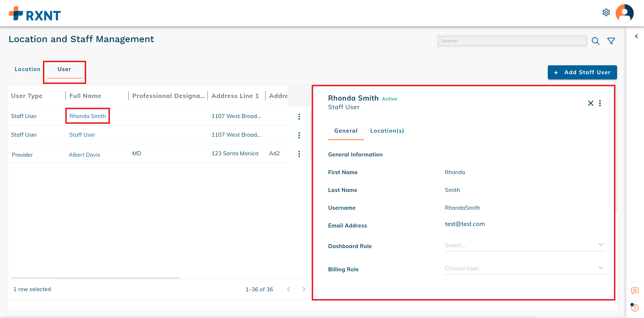Viewport: 644px width, 318px height.
Task: Open more options in details panel
Action: pyautogui.click(x=600, y=103)
